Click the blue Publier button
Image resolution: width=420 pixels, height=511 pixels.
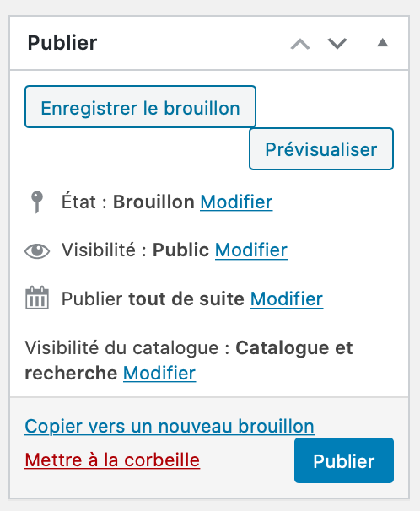344,460
